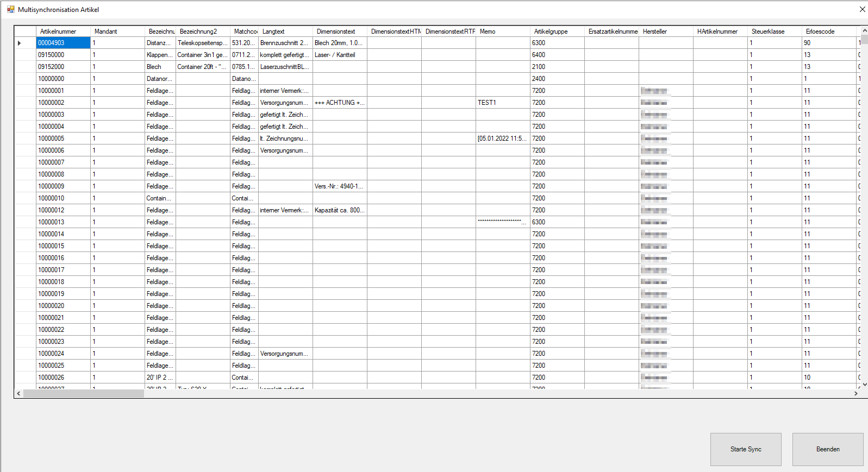Click the DimensionstextHTML column header
868x472 pixels.
[x=394, y=32]
